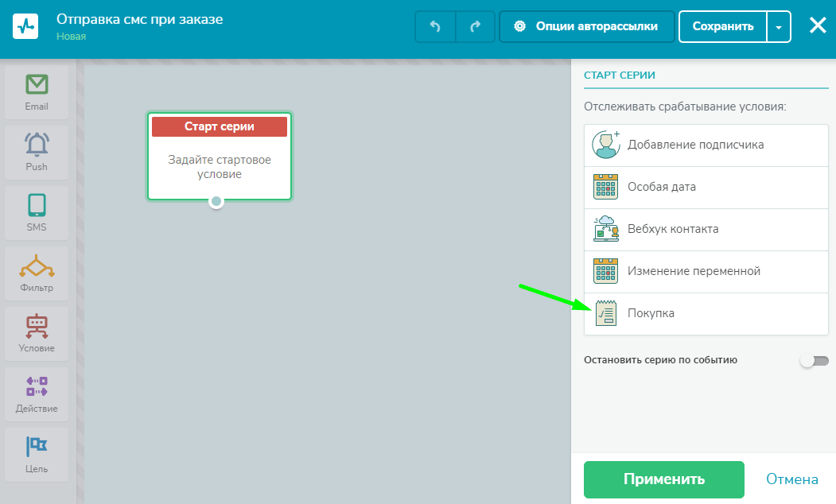Click the title Отправка смс при заказе
The image size is (836, 504).
click(x=140, y=19)
